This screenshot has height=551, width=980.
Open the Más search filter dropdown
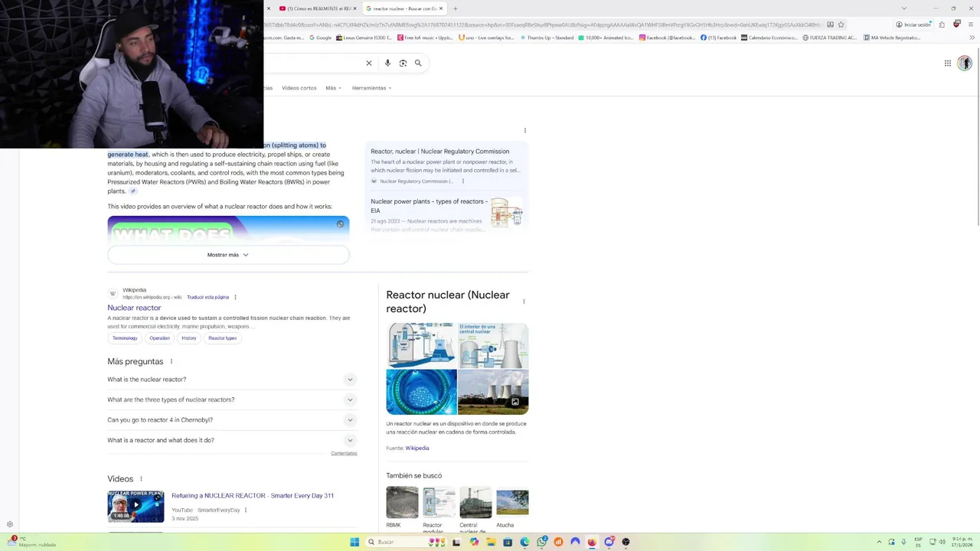[333, 88]
